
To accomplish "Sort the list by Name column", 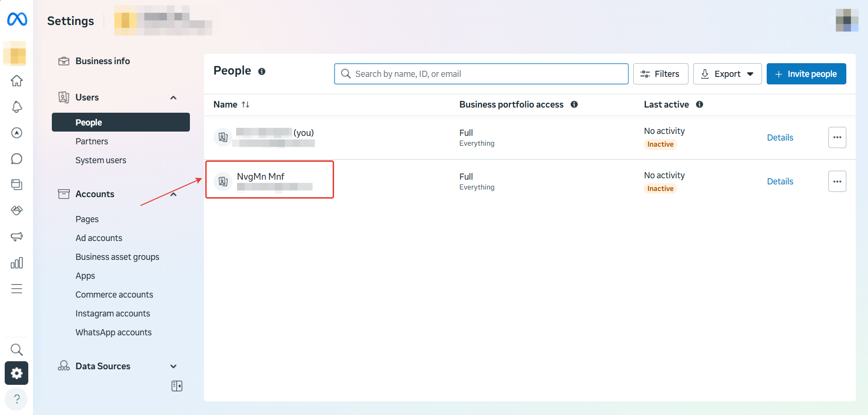I will click(x=245, y=105).
